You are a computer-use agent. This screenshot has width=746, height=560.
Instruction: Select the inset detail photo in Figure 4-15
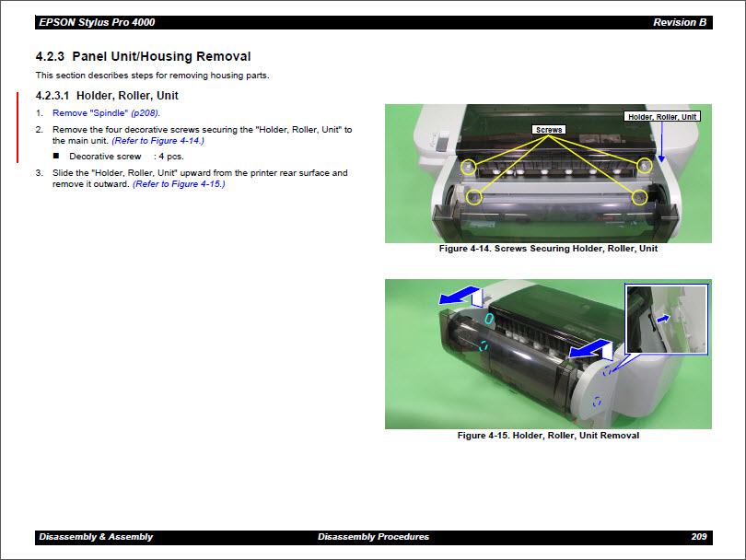pyautogui.click(x=666, y=321)
